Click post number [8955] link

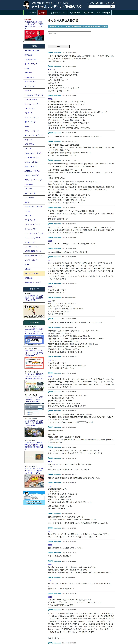coord(51,52)
